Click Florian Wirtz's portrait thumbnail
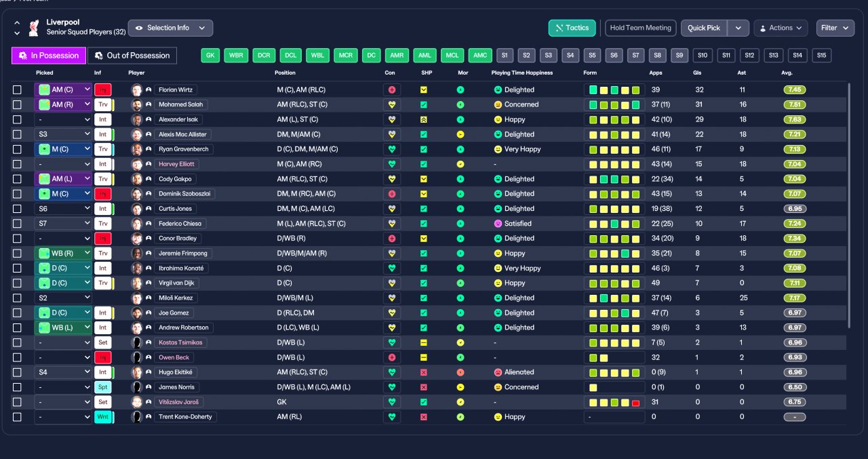Viewport: 868px width, 459px height. [x=137, y=89]
